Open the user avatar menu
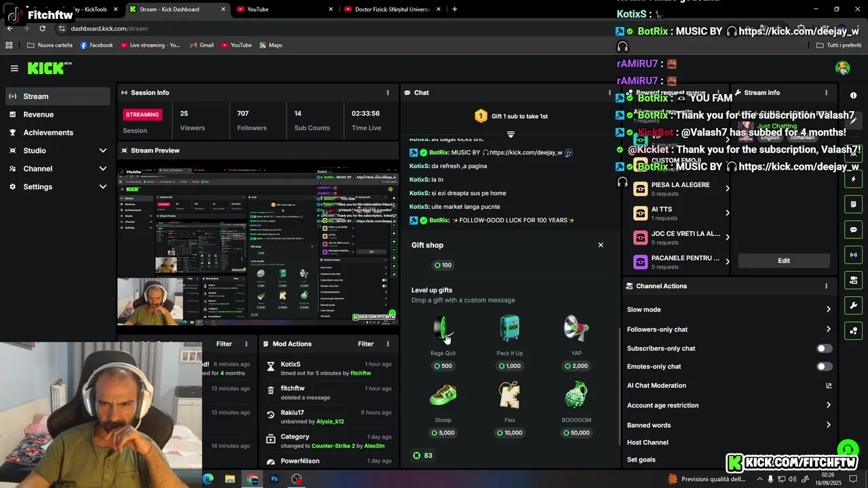The width and height of the screenshot is (868, 488). (x=843, y=68)
